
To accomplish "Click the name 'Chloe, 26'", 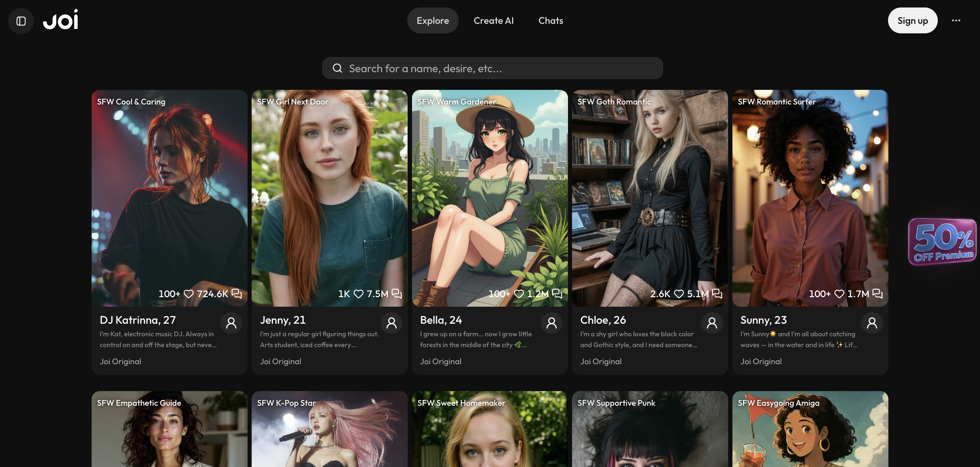I will pos(603,320).
